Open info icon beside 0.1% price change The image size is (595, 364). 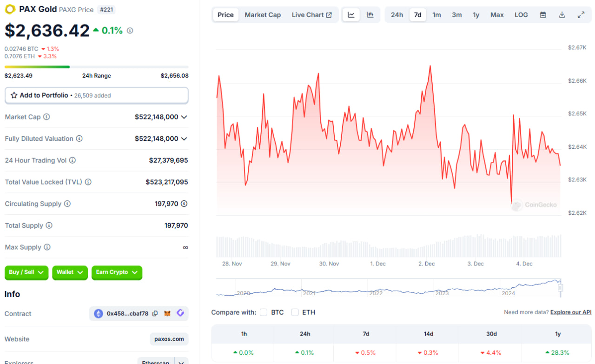pyautogui.click(x=130, y=31)
